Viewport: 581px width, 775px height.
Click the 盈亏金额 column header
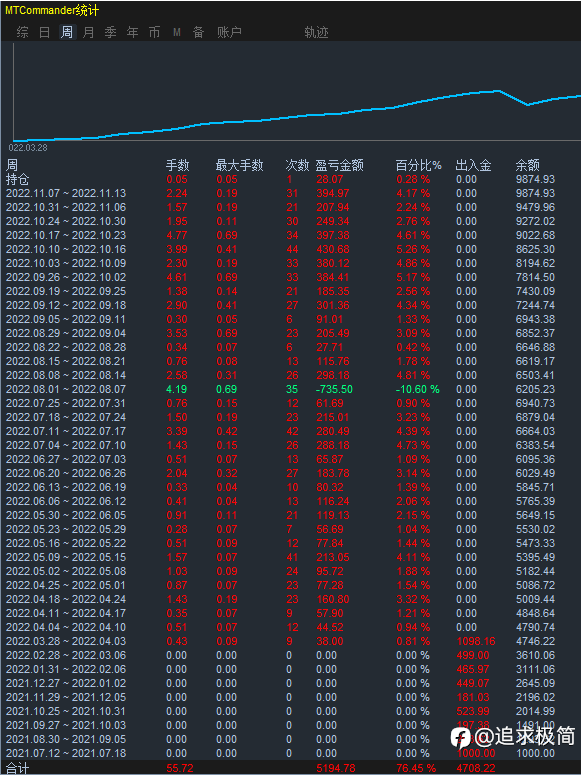click(340, 165)
